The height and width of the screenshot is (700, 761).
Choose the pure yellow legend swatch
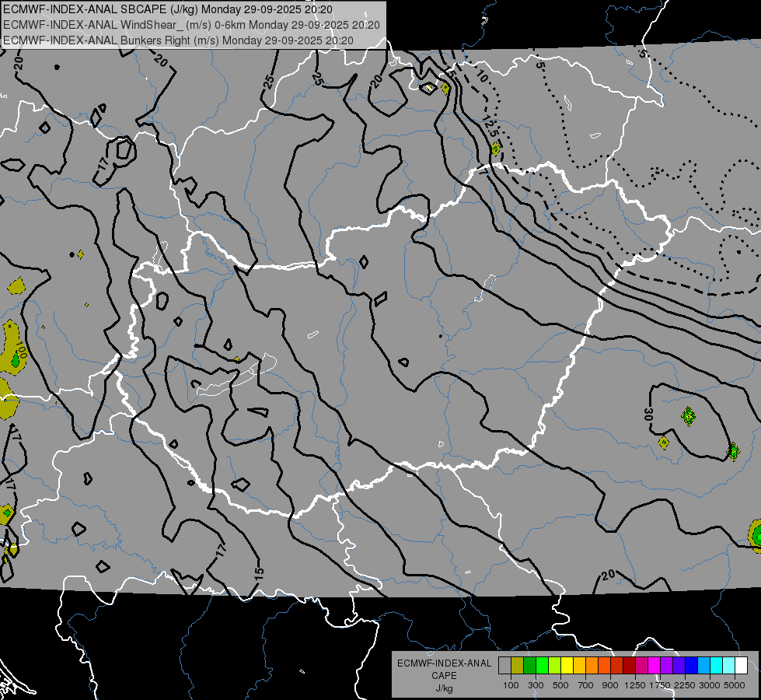(567, 666)
